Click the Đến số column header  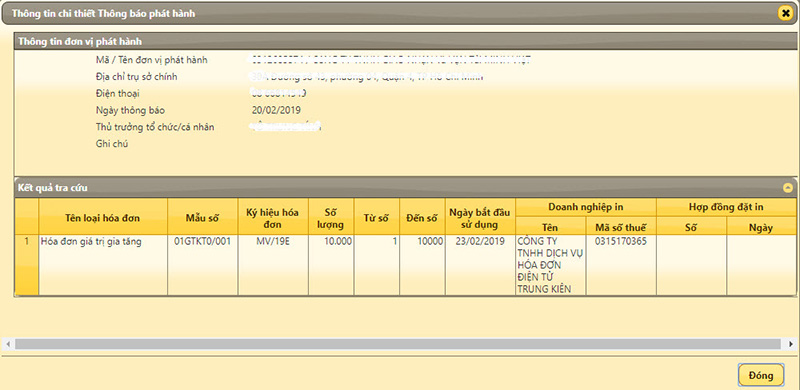[422, 217]
